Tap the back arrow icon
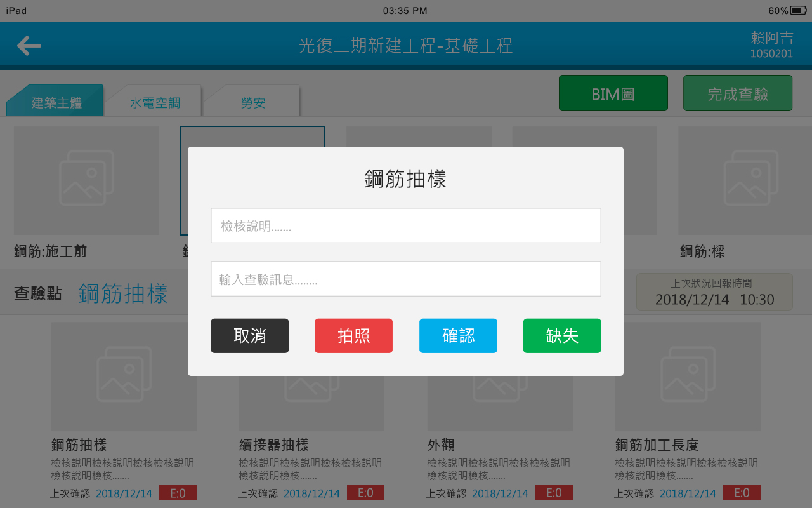The width and height of the screenshot is (812, 508). (29, 46)
